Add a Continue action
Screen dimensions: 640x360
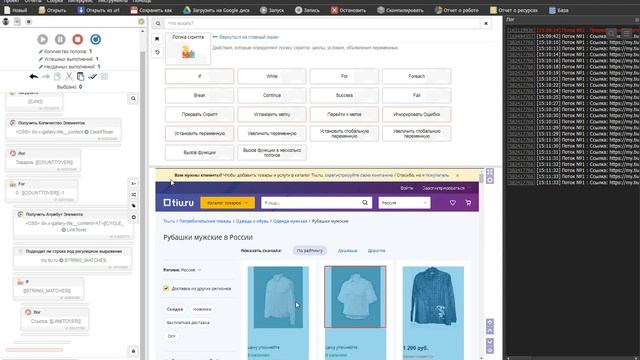click(x=272, y=95)
